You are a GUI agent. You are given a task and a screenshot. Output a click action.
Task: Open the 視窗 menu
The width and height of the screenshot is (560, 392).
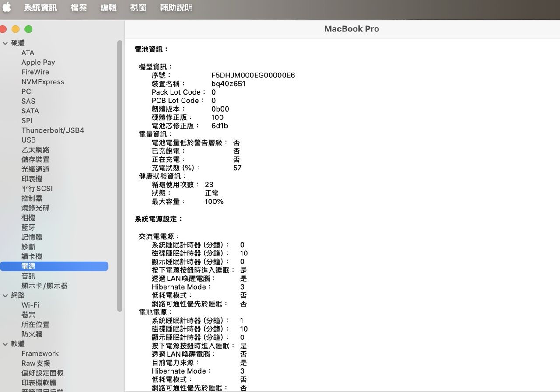point(138,7)
